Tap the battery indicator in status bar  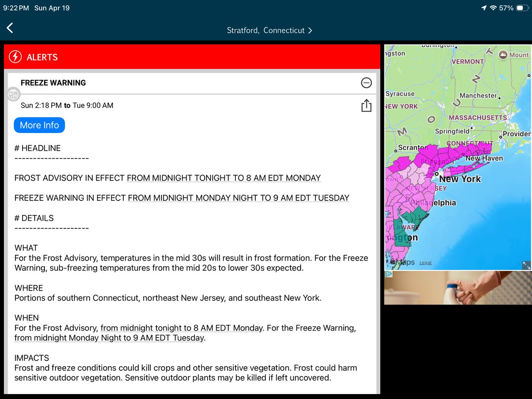[x=522, y=8]
